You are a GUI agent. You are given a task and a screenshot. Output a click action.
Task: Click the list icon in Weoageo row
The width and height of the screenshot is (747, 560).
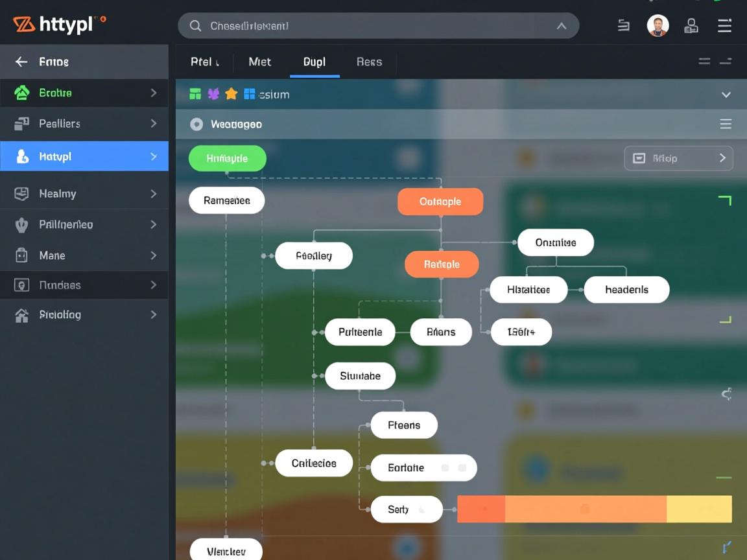tap(726, 124)
